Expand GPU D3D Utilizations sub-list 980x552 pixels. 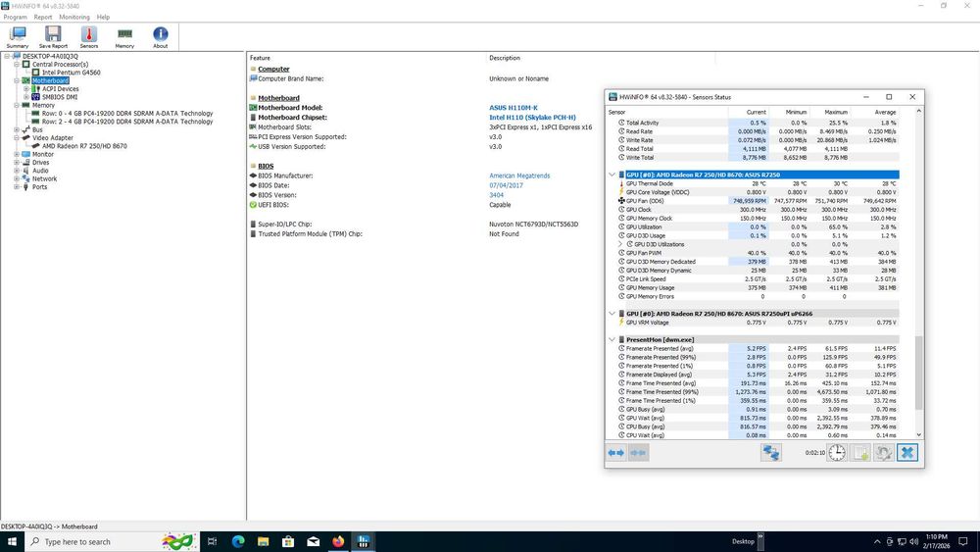[x=620, y=244]
